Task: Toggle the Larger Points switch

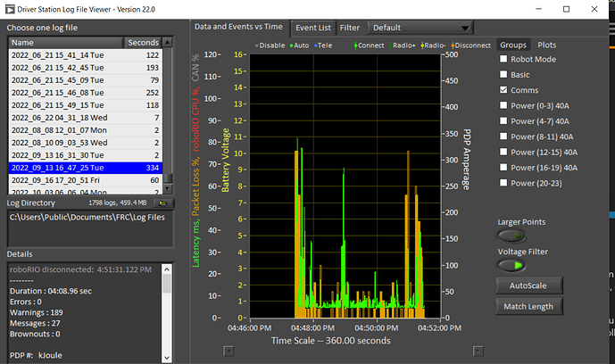Action: click(511, 236)
